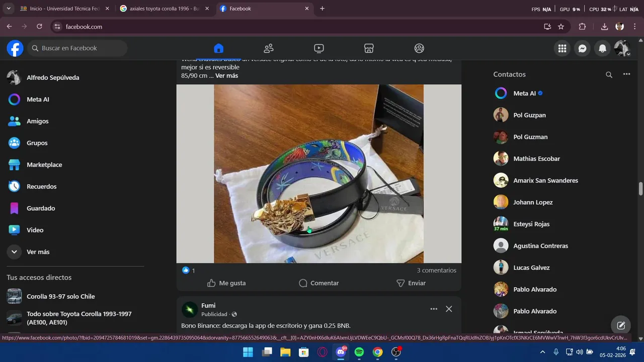Open Amigos in left sidebar
This screenshot has width=644, height=362.
click(74, 121)
